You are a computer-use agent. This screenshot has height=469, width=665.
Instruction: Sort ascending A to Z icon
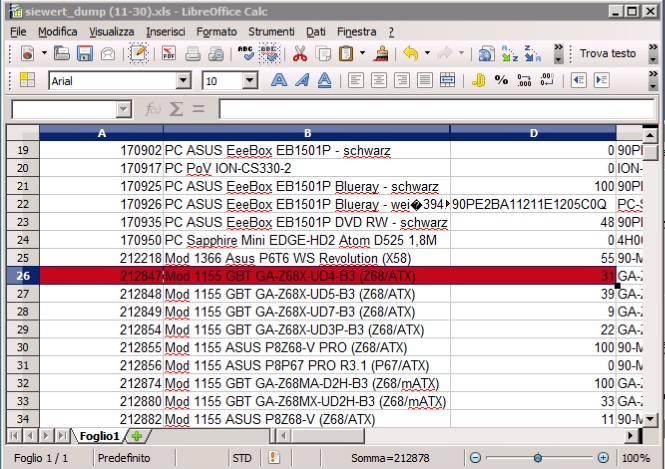click(509, 54)
